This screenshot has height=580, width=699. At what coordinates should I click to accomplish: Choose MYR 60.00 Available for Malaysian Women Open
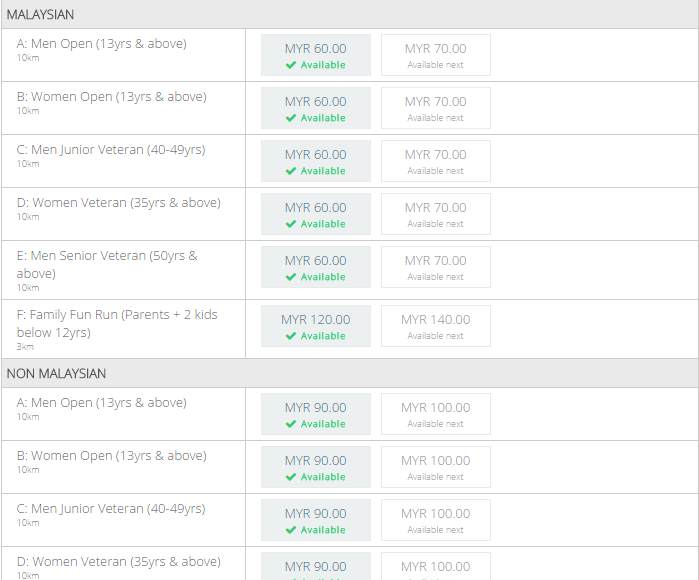pos(316,108)
